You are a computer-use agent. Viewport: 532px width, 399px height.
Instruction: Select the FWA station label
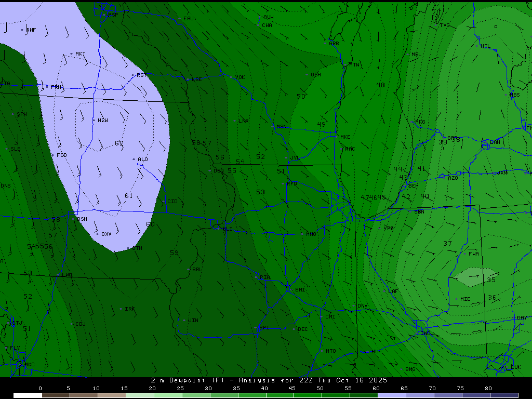tap(474, 254)
